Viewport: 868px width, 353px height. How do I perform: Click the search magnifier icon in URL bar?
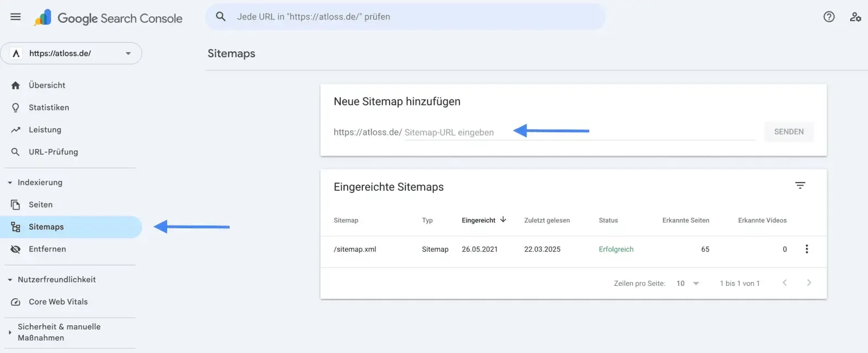coord(221,17)
